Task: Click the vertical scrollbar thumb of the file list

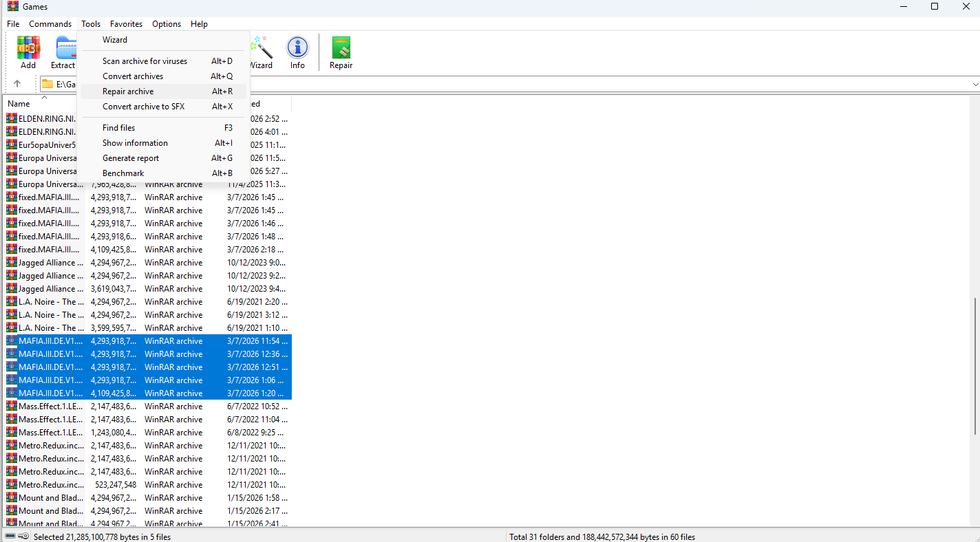Action: click(x=976, y=366)
